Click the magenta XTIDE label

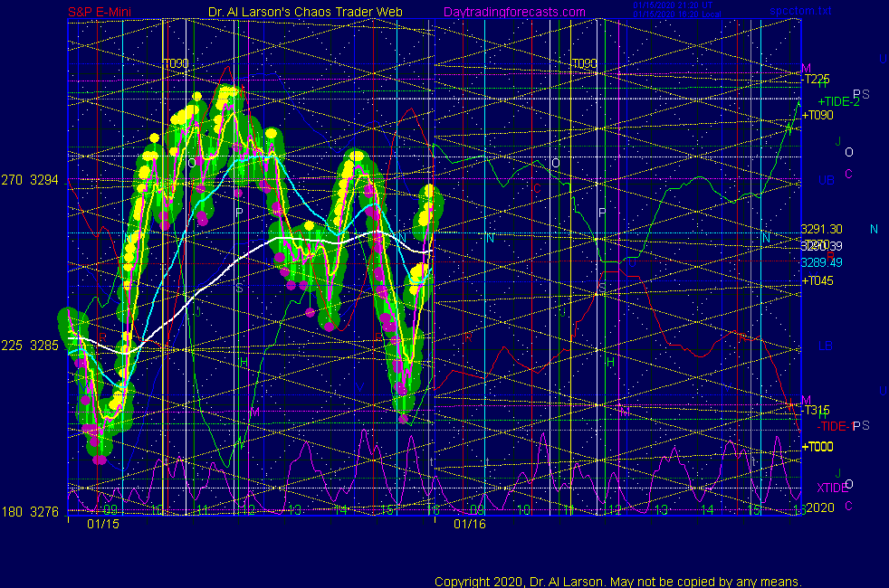coord(832,488)
